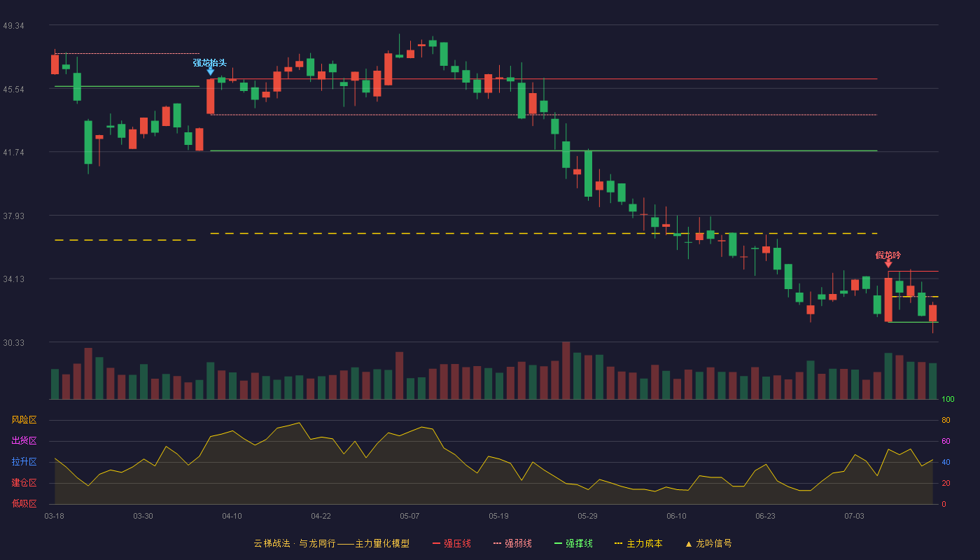Click the 34.13 price axis label
Screen dimensions: 980x560
(x=13, y=279)
